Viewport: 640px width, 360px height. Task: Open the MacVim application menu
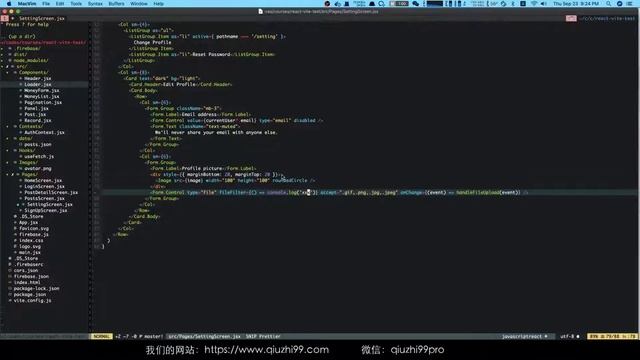27,4
